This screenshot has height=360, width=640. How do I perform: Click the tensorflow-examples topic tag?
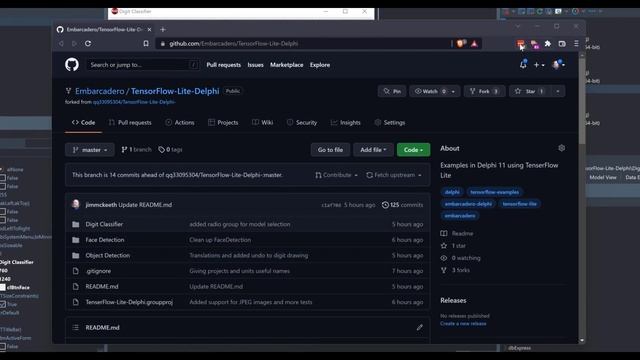(x=494, y=192)
